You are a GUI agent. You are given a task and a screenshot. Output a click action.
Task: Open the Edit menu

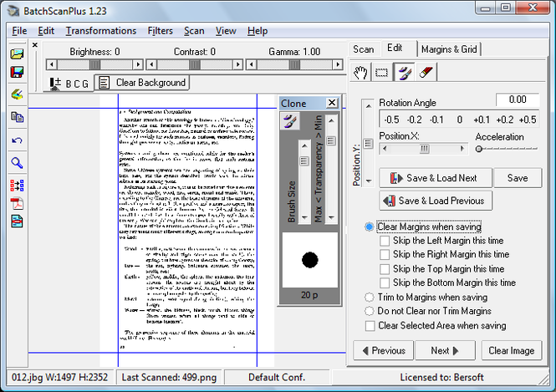[46, 31]
